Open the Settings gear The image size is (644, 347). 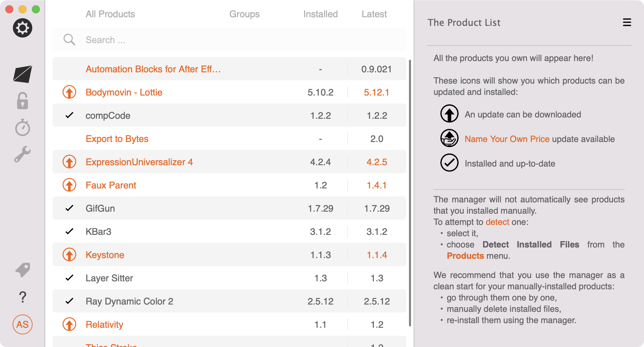pos(22,28)
